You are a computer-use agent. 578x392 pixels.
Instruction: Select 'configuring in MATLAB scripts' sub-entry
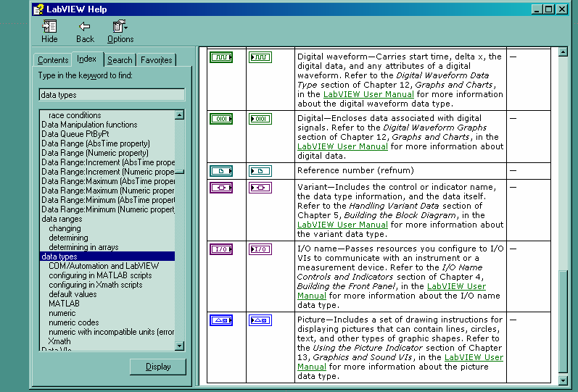[x=100, y=275]
